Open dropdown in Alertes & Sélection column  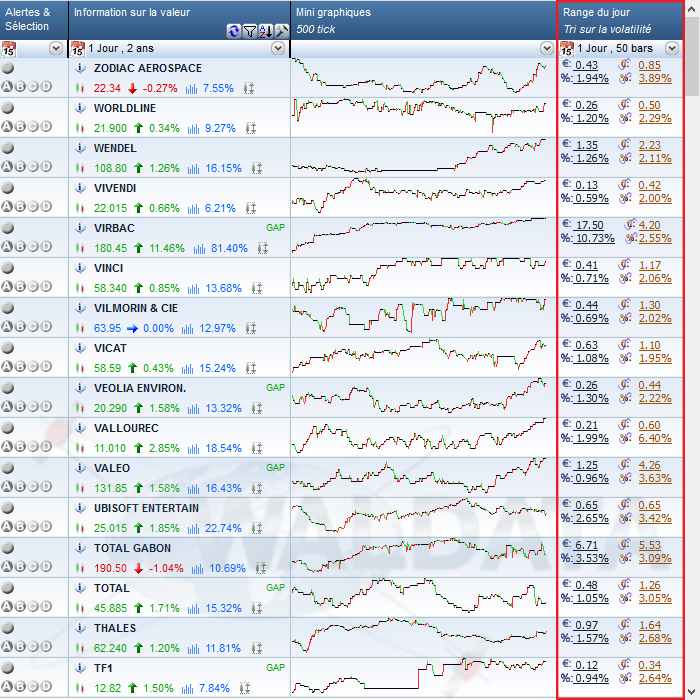[x=56, y=48]
